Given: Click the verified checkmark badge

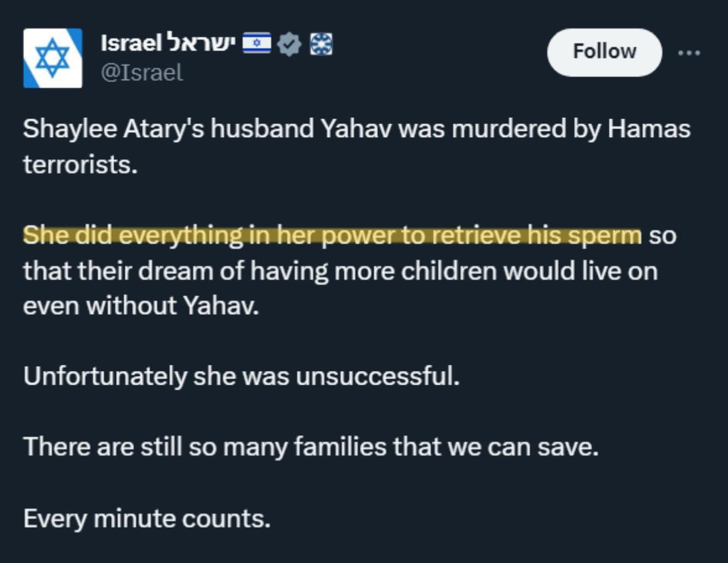Looking at the screenshot, I should pyautogui.click(x=290, y=44).
